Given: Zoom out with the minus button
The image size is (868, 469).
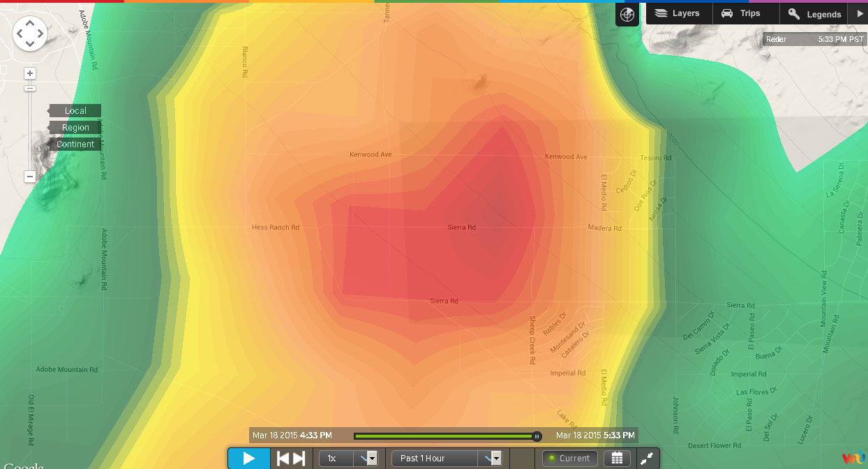Looking at the screenshot, I should (x=30, y=177).
